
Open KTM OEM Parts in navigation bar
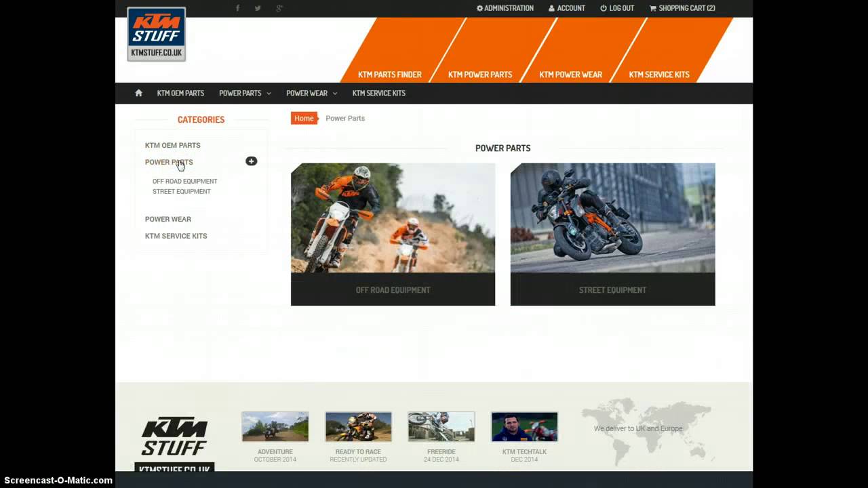tap(180, 93)
